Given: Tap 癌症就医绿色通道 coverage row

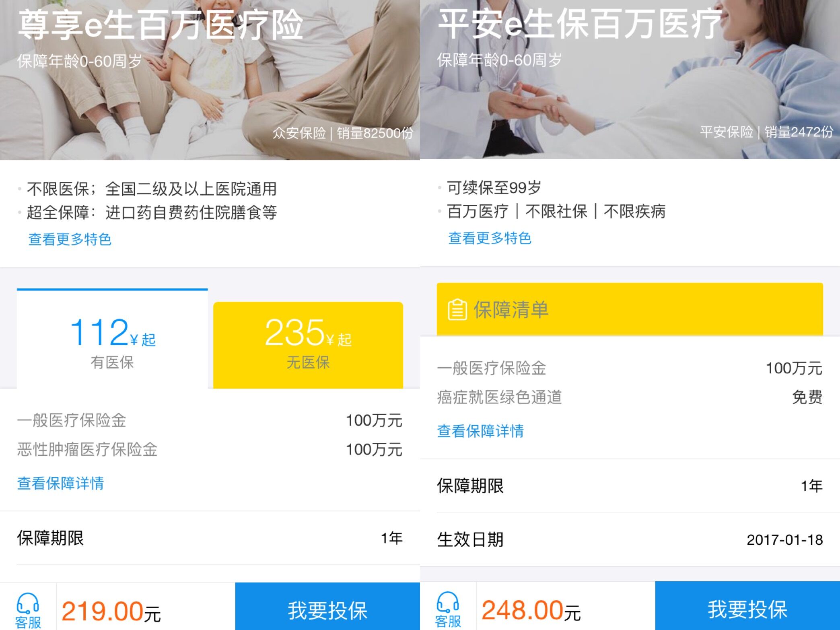Looking at the screenshot, I should point(630,397).
